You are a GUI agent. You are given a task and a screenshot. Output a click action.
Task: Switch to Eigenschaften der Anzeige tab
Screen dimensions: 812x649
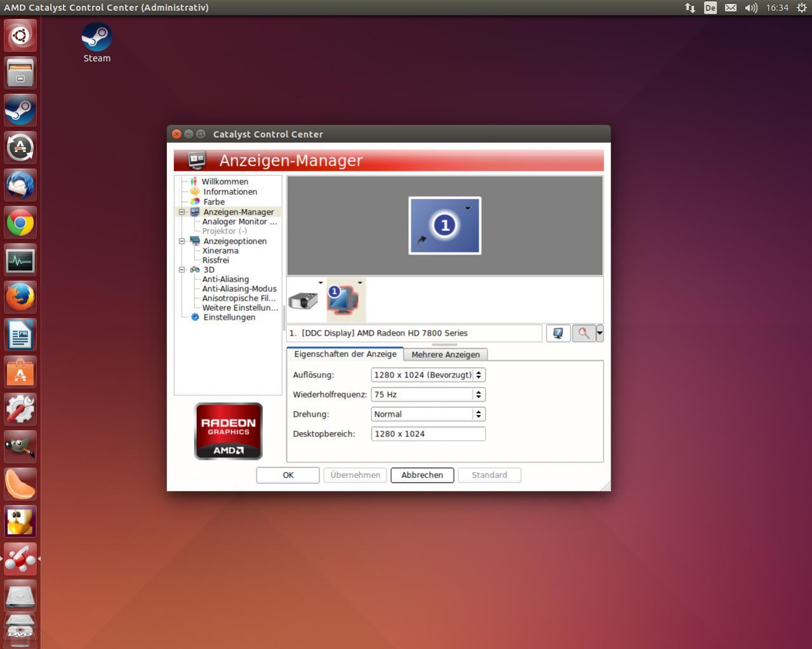click(x=345, y=354)
